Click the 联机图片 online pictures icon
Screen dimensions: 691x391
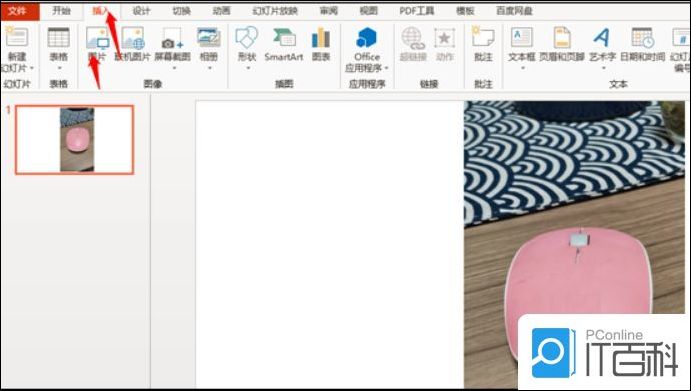point(133,37)
